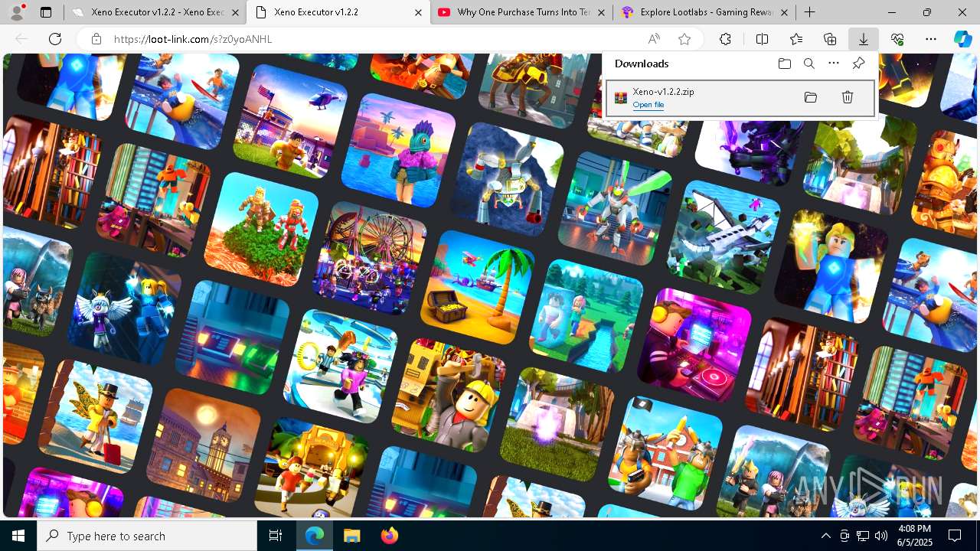This screenshot has width=980, height=551.
Task: Open the browser profile icon
Action: click(x=18, y=12)
